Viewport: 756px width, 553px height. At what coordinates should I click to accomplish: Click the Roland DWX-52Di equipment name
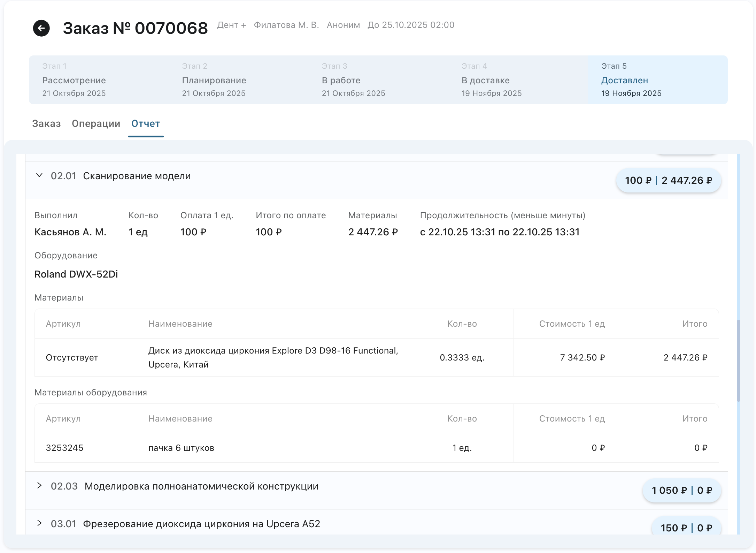(76, 274)
